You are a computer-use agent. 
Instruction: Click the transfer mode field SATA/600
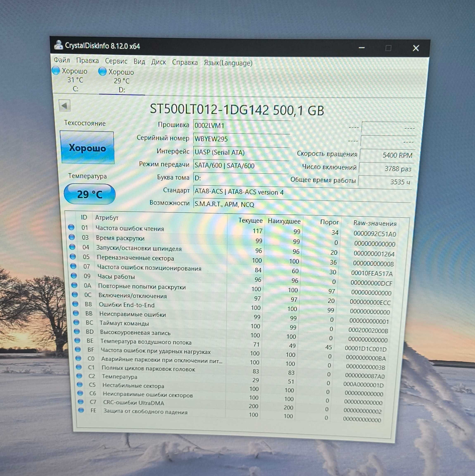[x=241, y=165]
